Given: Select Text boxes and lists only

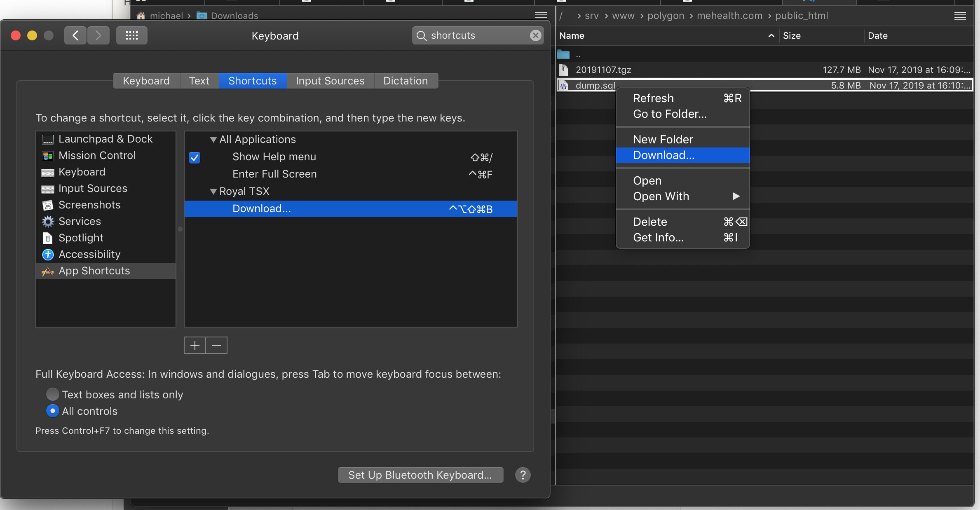Looking at the screenshot, I should 52,394.
